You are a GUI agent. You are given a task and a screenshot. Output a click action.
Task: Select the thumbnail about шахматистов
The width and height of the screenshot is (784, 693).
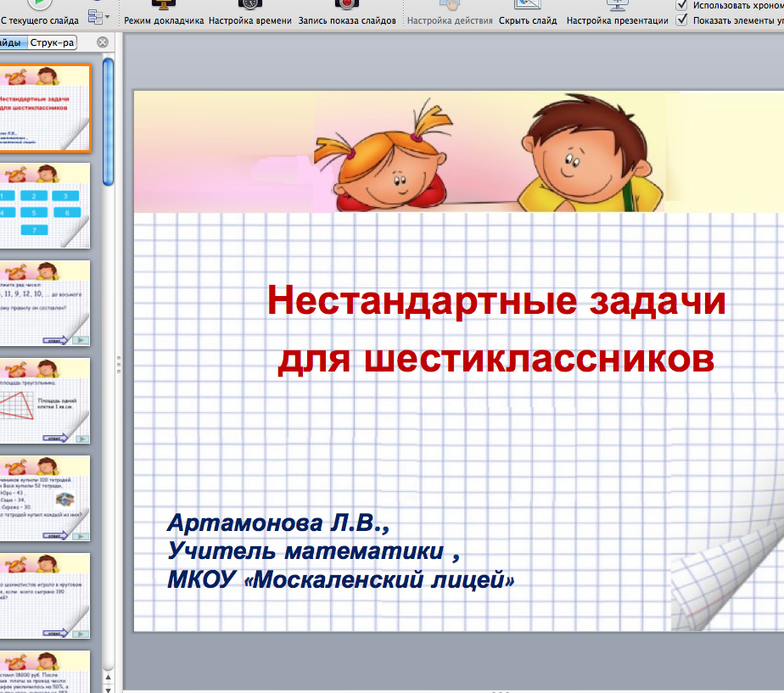[x=45, y=595]
